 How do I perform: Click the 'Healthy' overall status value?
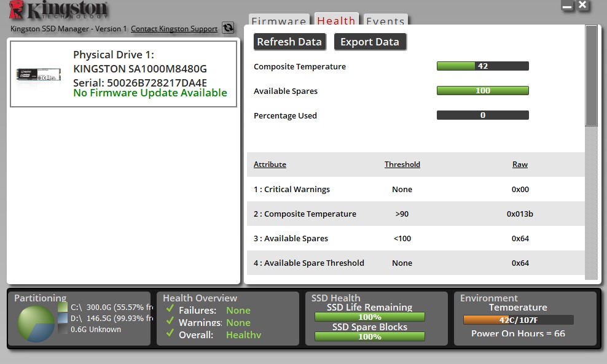pyautogui.click(x=243, y=335)
